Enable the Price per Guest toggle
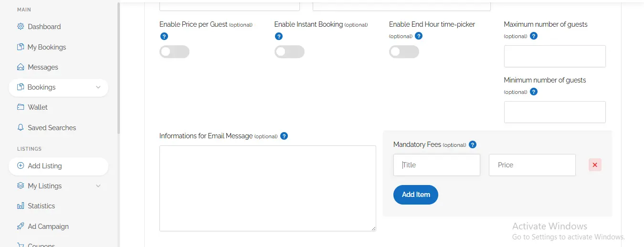The height and width of the screenshot is (247, 644). coord(174,51)
